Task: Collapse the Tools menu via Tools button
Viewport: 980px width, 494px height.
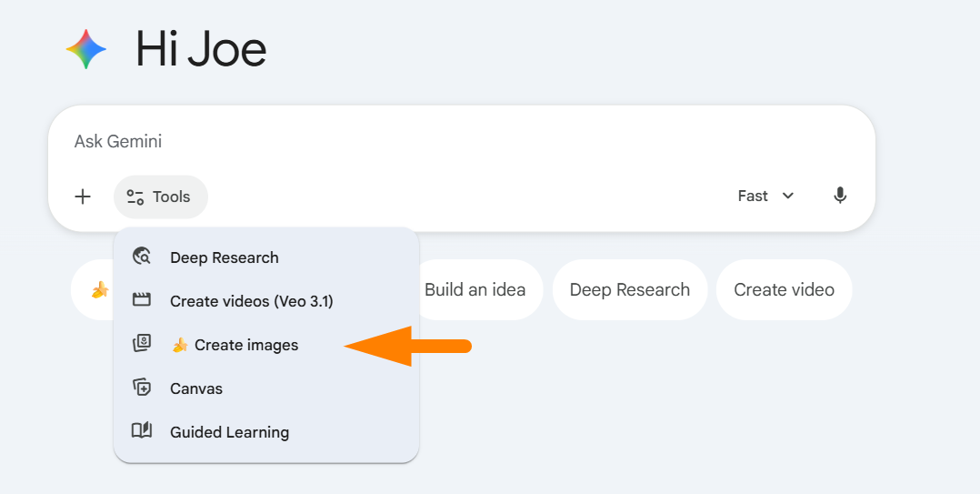Action: click(160, 197)
